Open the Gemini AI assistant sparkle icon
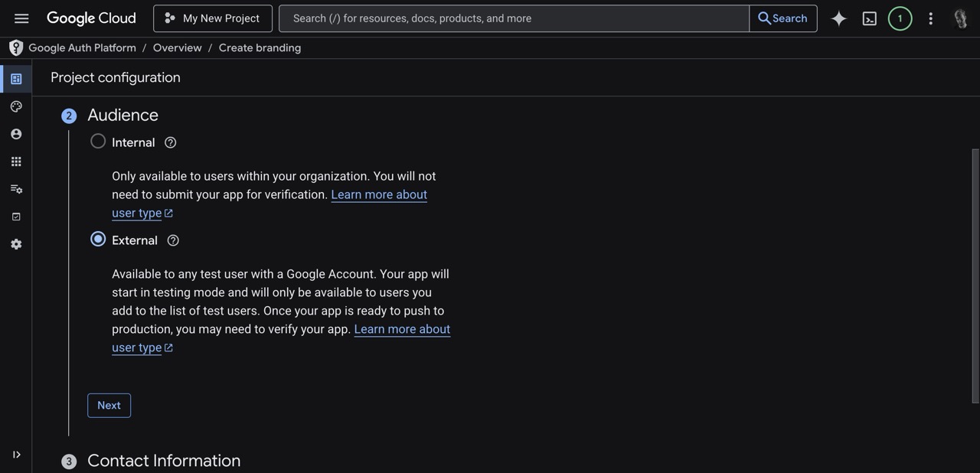980x473 pixels. point(839,18)
